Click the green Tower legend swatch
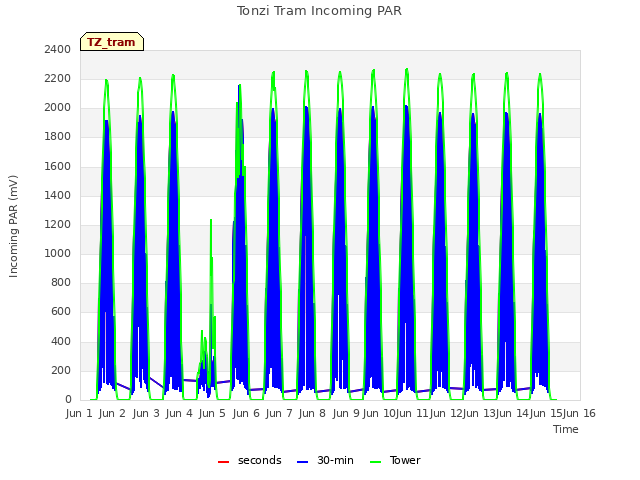 [375, 462]
